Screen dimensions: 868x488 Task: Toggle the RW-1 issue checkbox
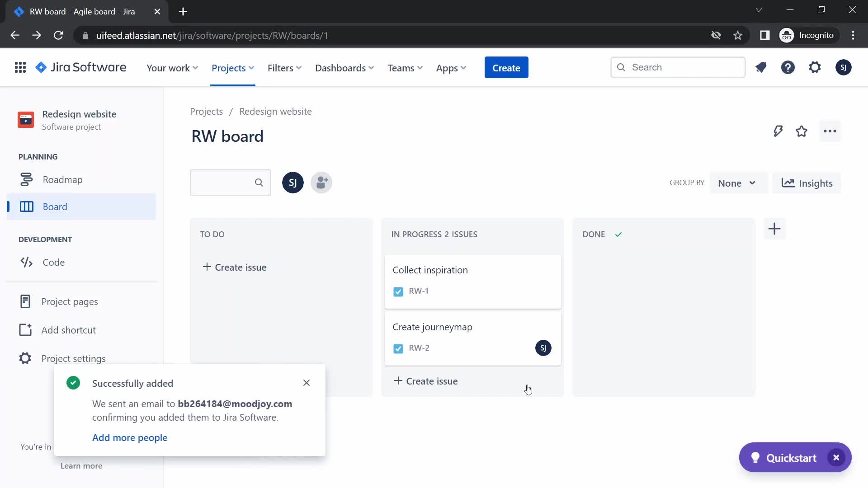click(x=398, y=291)
